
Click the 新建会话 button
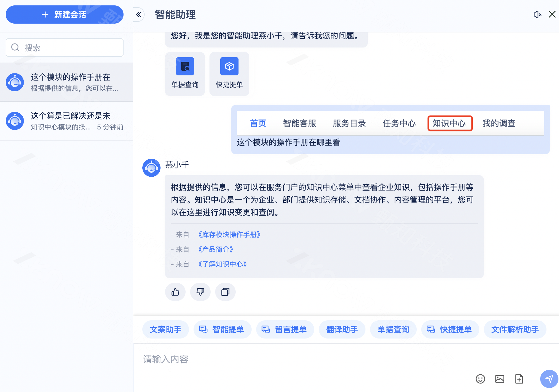tap(65, 15)
